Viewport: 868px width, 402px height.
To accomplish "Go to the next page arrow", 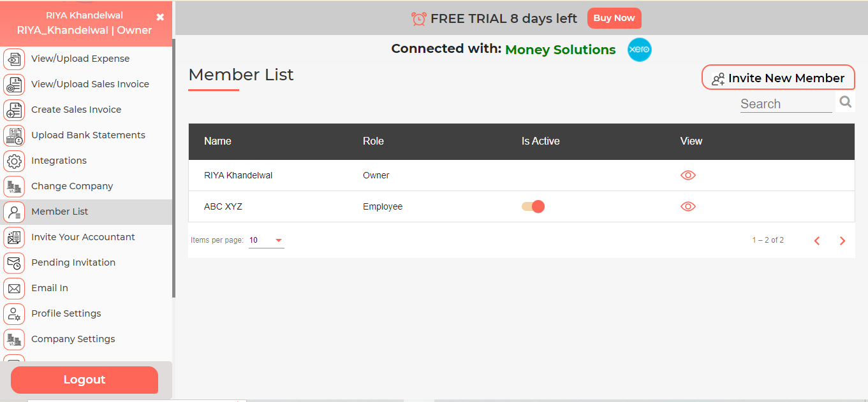I will tap(842, 241).
